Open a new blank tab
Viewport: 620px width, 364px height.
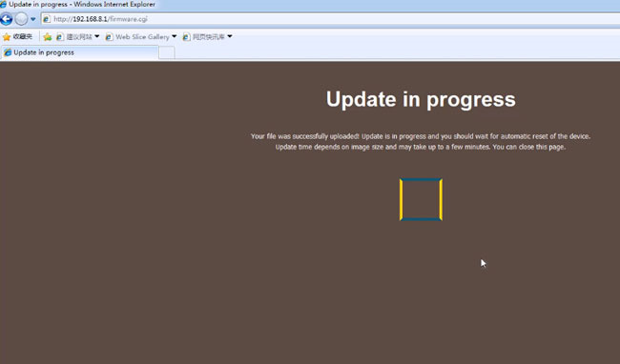[x=167, y=52]
